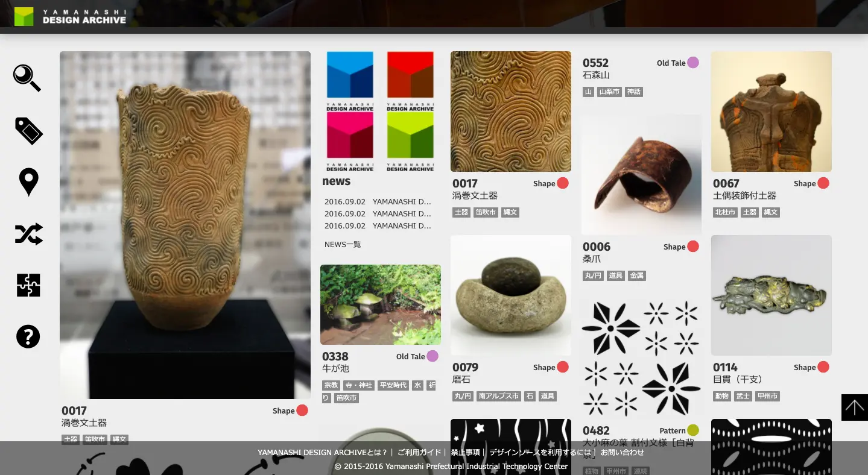Open the 0079 磨石 grinding stone photo
868x475 pixels.
(511, 295)
